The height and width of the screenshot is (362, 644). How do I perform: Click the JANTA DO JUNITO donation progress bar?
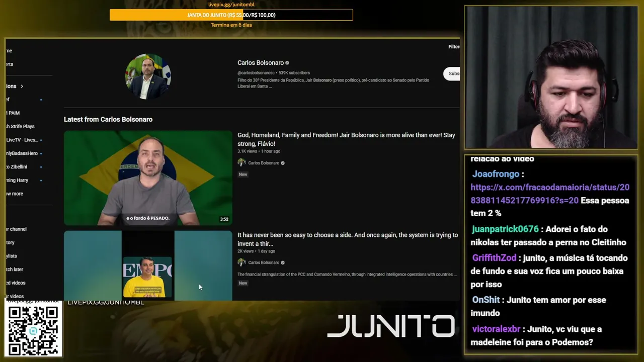coord(231,15)
